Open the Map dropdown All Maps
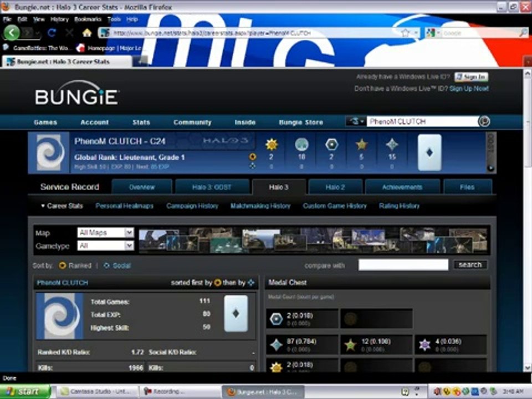Screen dimensions: 532x399 (x=105, y=233)
